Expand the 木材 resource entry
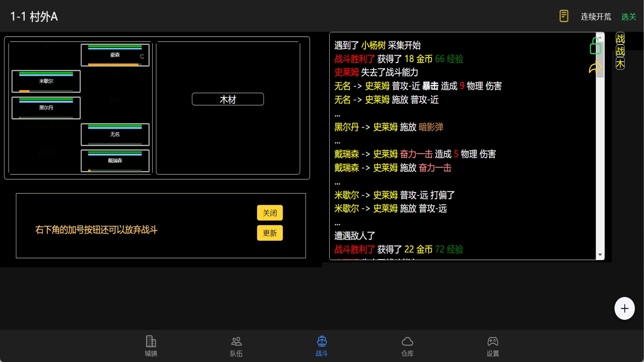Screen dimensions: 644x362 (228, 99)
